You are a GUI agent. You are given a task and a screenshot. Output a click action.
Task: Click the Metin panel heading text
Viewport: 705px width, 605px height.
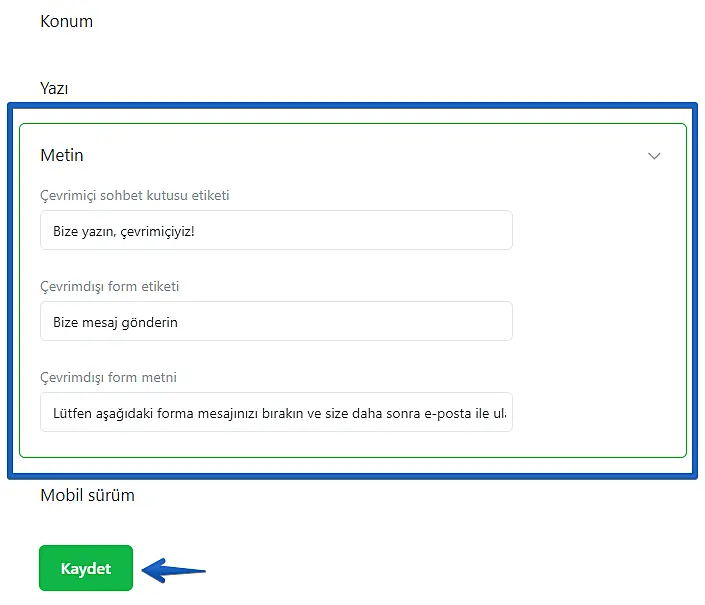[62, 155]
